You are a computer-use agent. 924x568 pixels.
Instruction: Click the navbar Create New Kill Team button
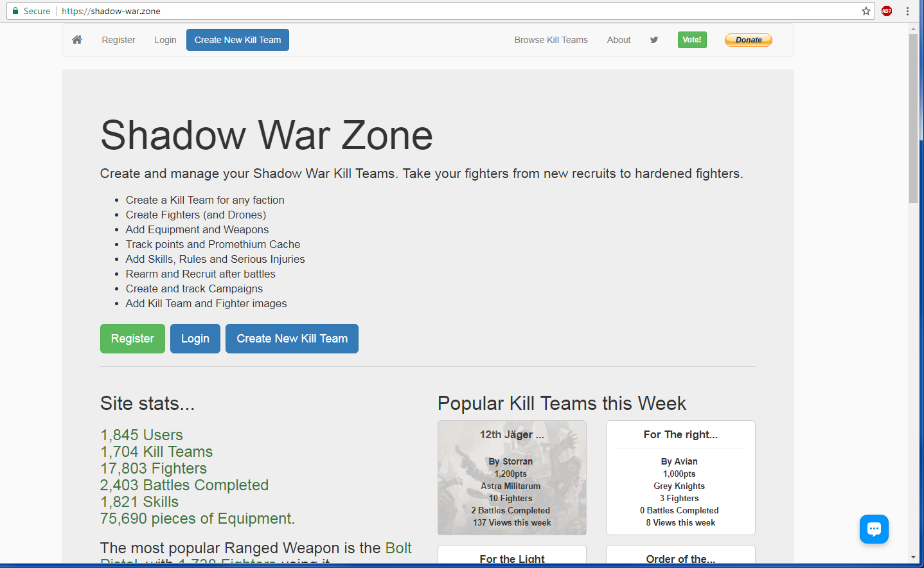point(238,40)
